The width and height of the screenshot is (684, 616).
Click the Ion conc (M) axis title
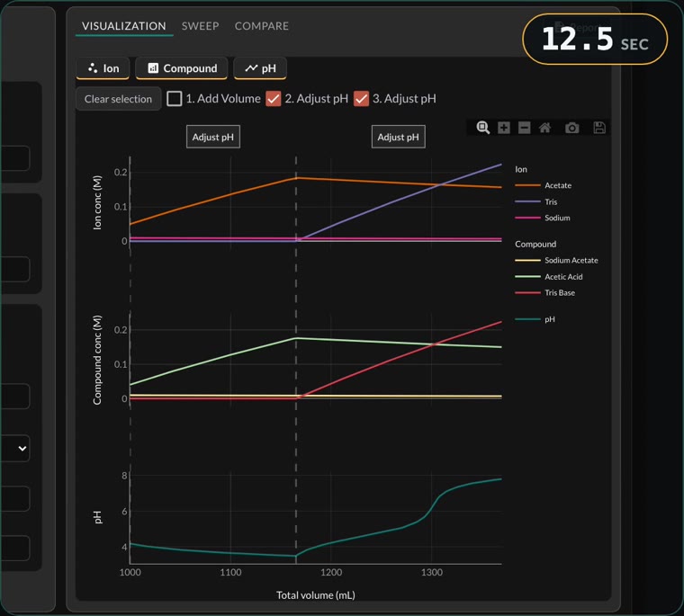97,202
